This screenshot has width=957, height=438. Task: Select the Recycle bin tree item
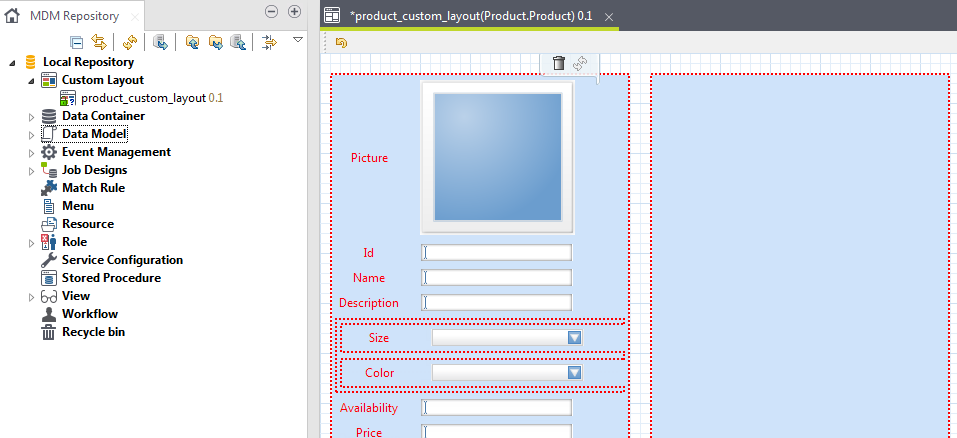(92, 332)
